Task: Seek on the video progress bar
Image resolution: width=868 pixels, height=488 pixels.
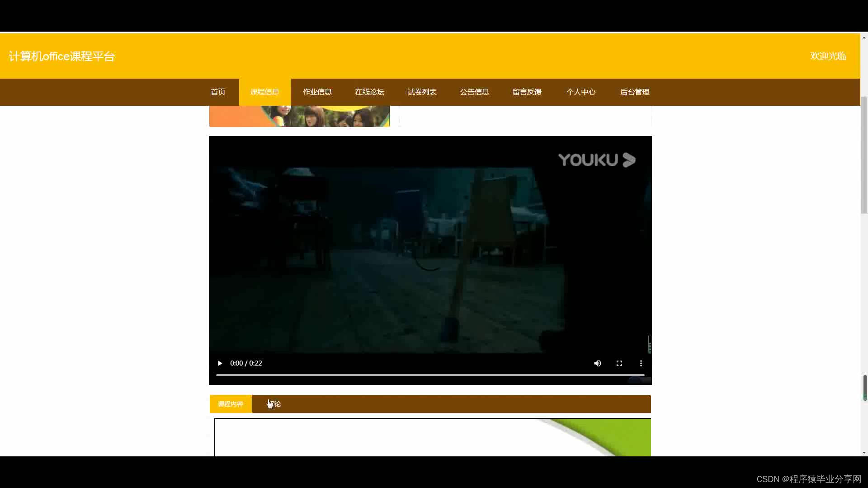Action: point(429,375)
